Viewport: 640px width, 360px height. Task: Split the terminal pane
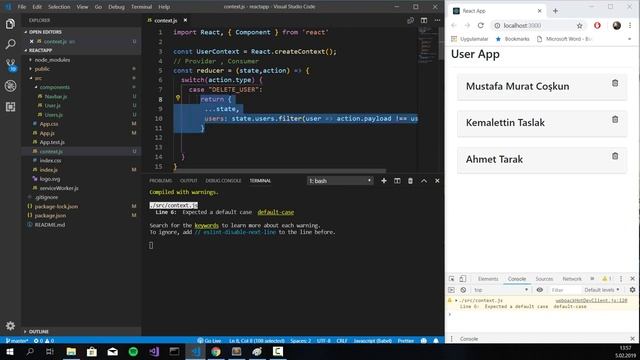tap(397, 180)
